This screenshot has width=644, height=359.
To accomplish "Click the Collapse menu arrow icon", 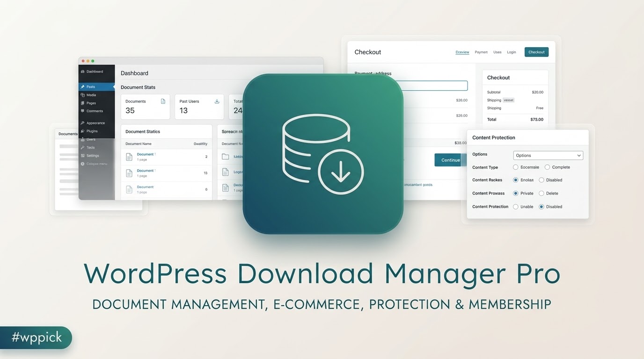I will pos(83,164).
